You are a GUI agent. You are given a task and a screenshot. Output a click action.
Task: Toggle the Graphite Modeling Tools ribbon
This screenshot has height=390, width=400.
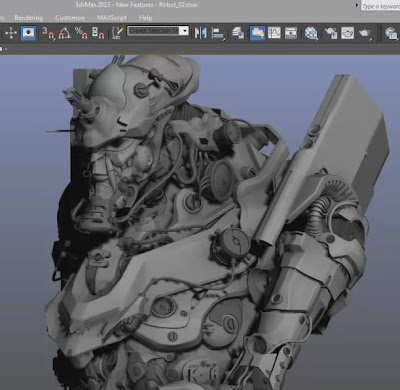[257, 33]
